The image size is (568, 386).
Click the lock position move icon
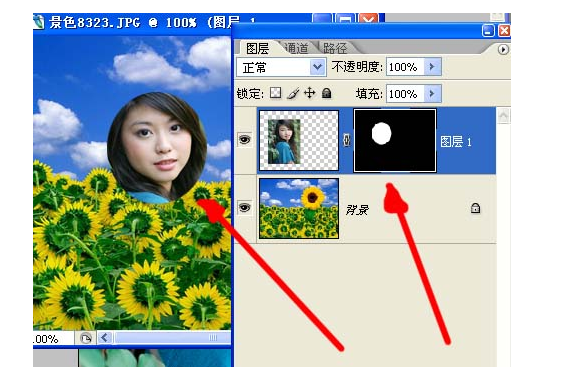[x=310, y=93]
